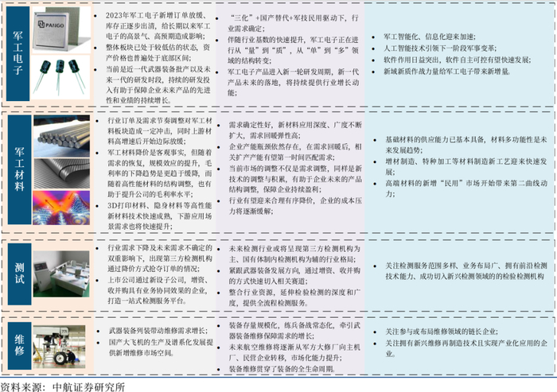Click the 军工电子 category label
The image size is (557, 392).
pos(18,53)
